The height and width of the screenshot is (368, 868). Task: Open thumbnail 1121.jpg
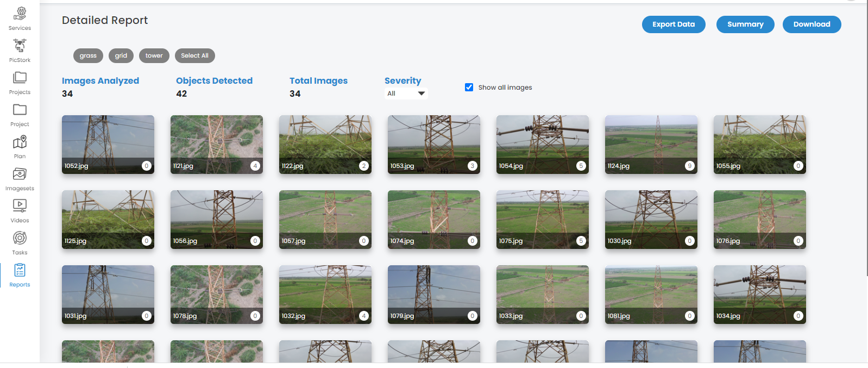coord(217,145)
